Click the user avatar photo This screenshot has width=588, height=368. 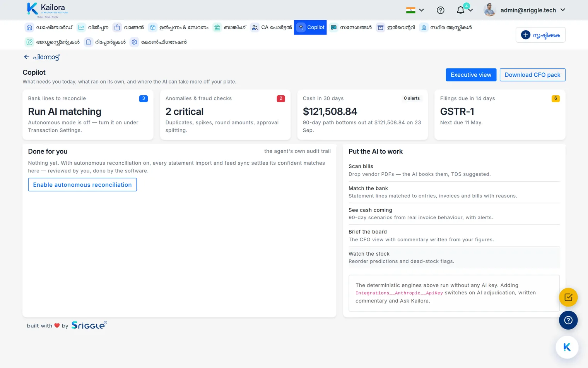[x=490, y=10]
